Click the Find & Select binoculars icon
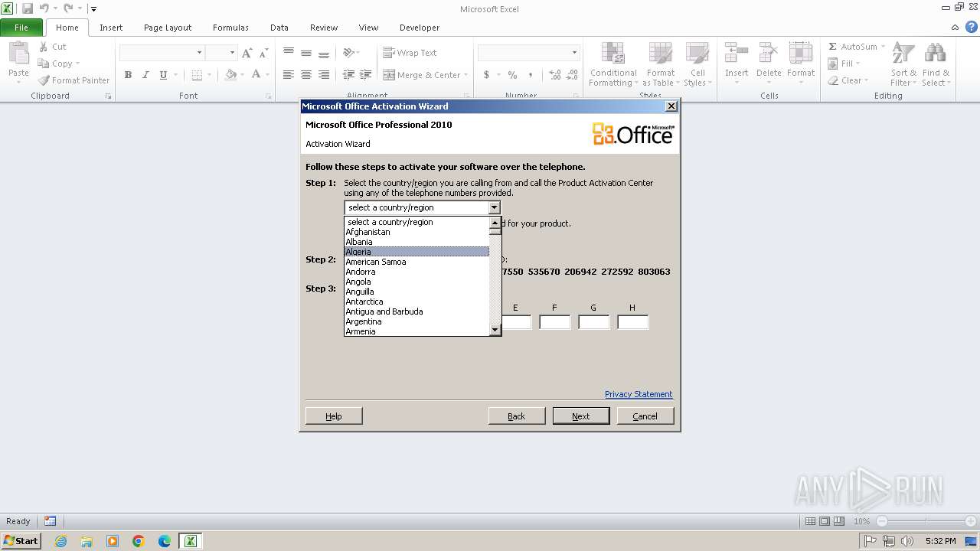 click(935, 54)
